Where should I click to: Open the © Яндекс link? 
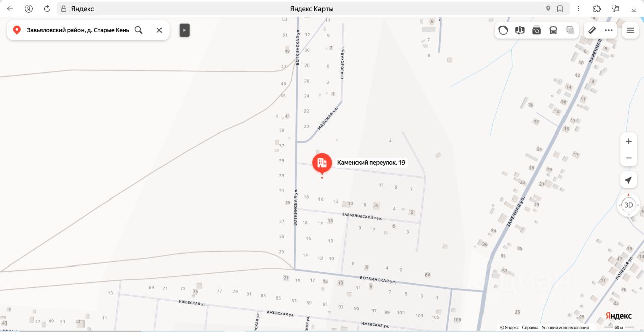pyautogui.click(x=509, y=328)
